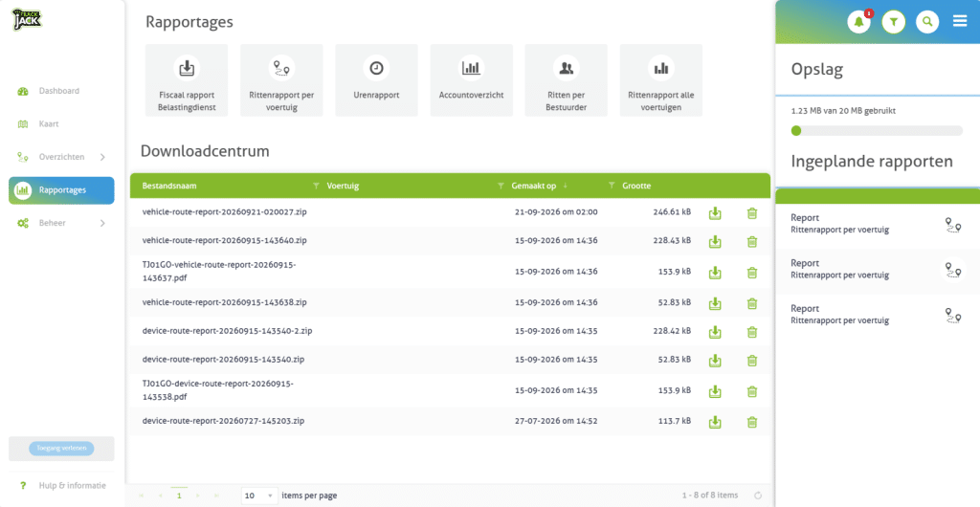980x507 pixels.
Task: Click date 21-09-2026 om 02:00
Action: [x=556, y=211]
